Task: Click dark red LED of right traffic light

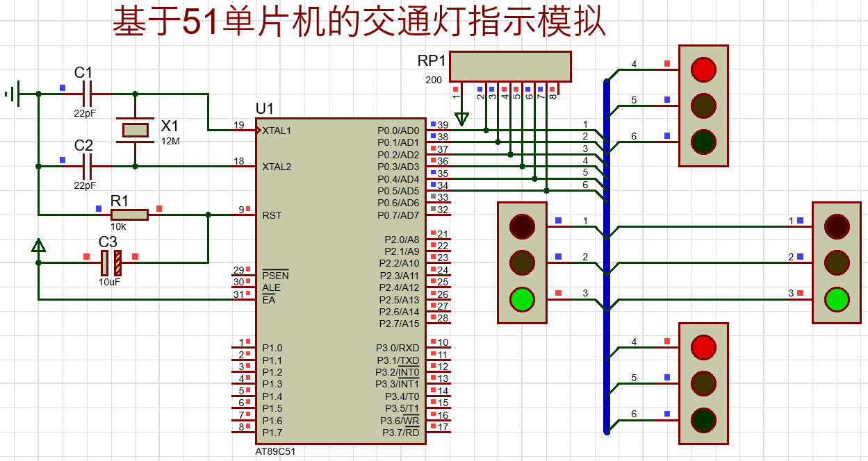Action: (837, 226)
